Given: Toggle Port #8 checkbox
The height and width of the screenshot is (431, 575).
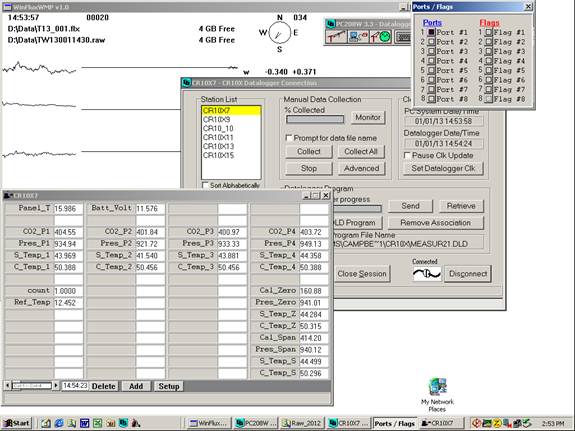Looking at the screenshot, I should (431, 99).
